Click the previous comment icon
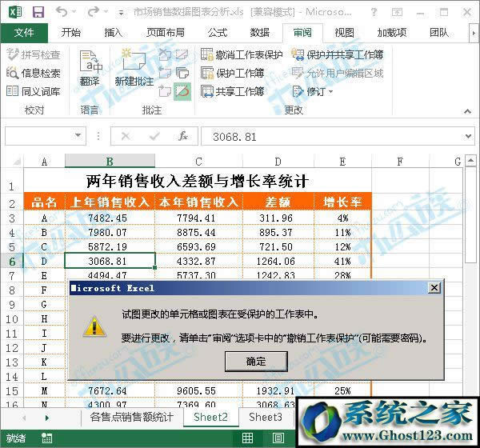Screen dimensions: 480x448 [165, 73]
